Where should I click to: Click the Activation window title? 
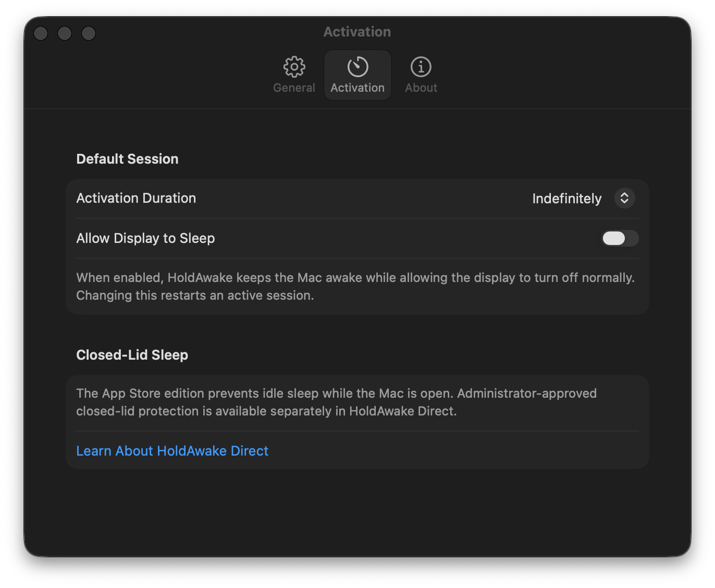(357, 32)
